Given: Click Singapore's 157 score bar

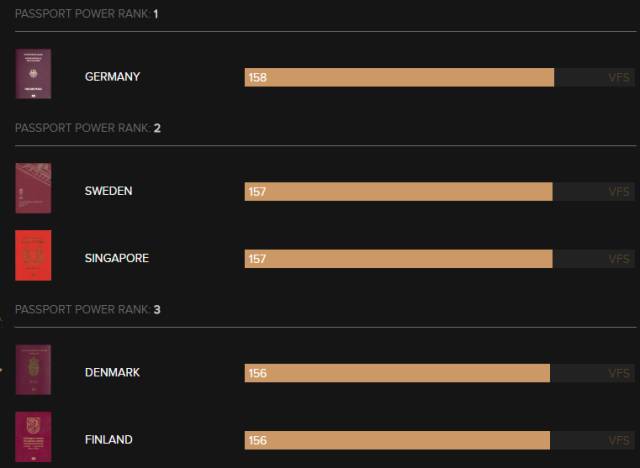Looking at the screenshot, I should pyautogui.click(x=398, y=258).
